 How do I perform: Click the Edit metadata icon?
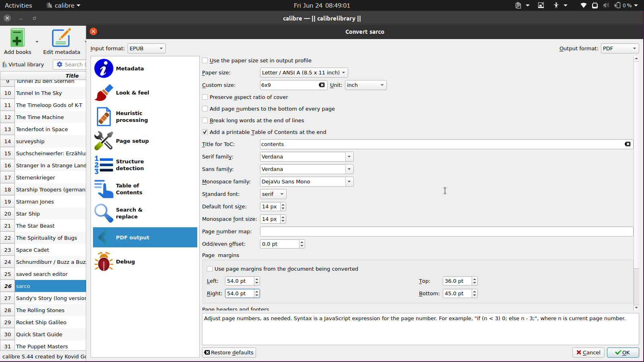coord(61,38)
